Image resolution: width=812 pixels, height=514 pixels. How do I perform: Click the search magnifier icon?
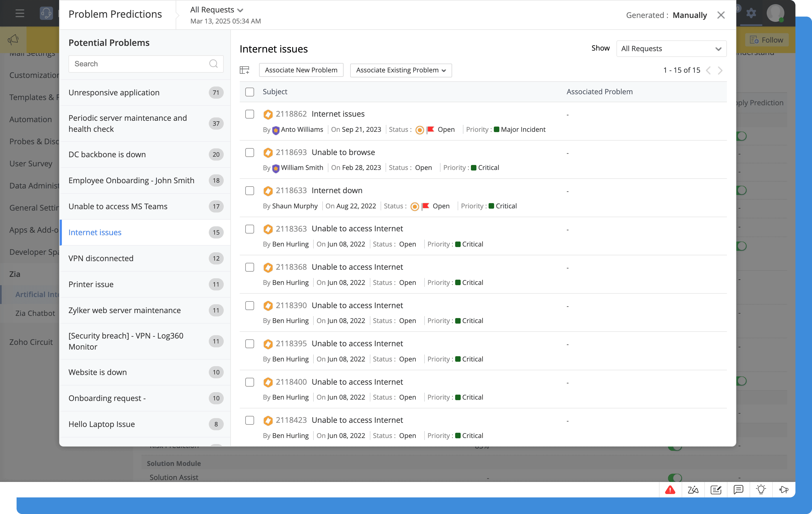tap(213, 64)
